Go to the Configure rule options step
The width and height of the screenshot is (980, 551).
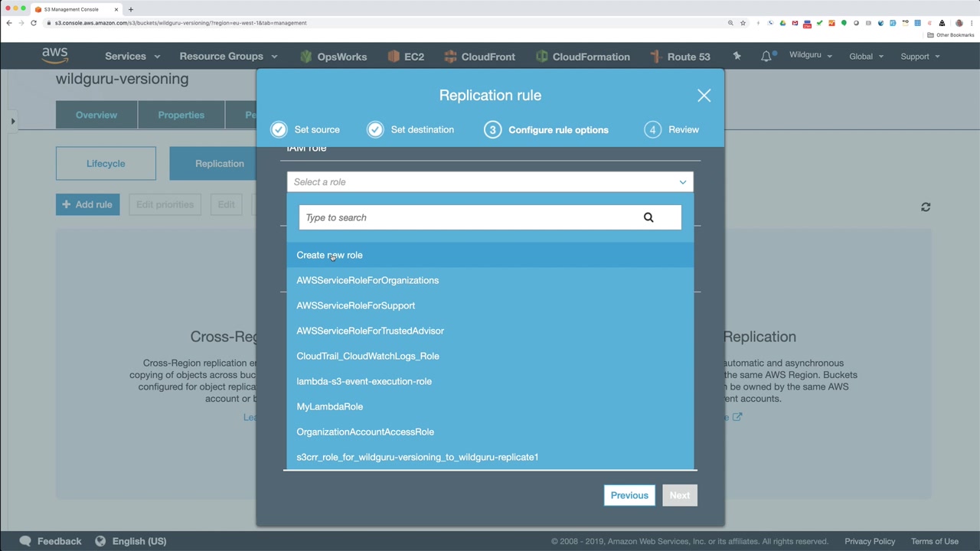(x=546, y=130)
